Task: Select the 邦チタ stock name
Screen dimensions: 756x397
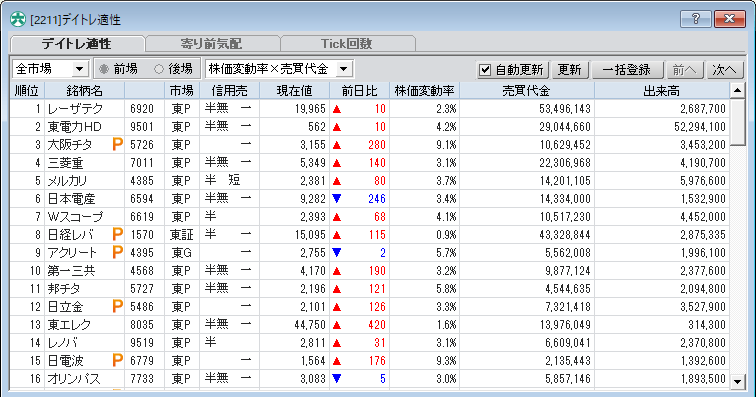Action: click(x=64, y=288)
